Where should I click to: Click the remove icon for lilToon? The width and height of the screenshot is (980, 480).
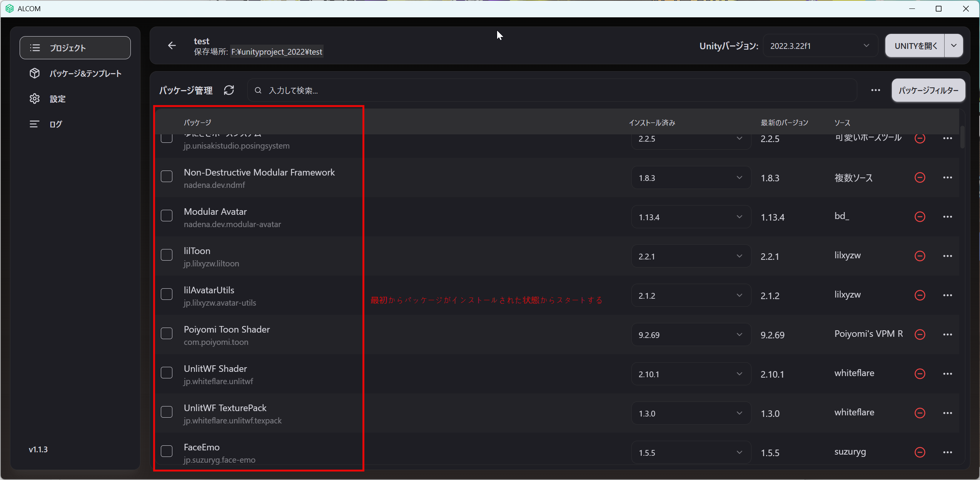[x=920, y=256]
